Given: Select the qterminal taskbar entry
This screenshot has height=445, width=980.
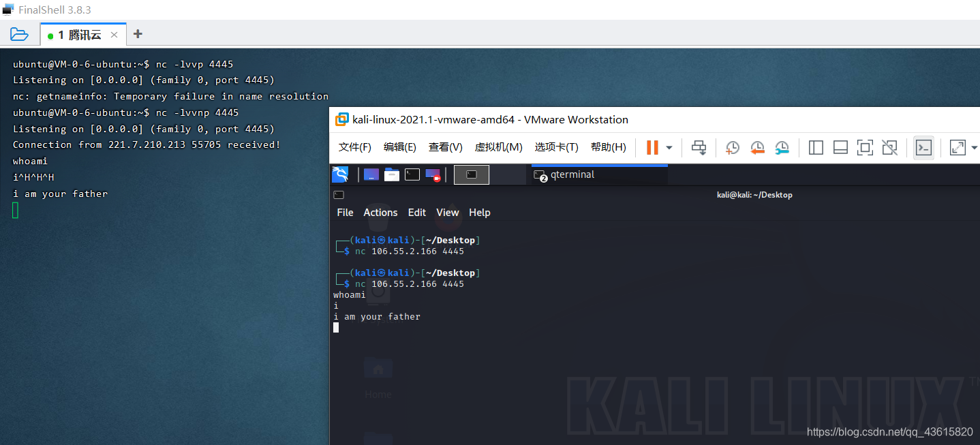Looking at the screenshot, I should point(599,175).
